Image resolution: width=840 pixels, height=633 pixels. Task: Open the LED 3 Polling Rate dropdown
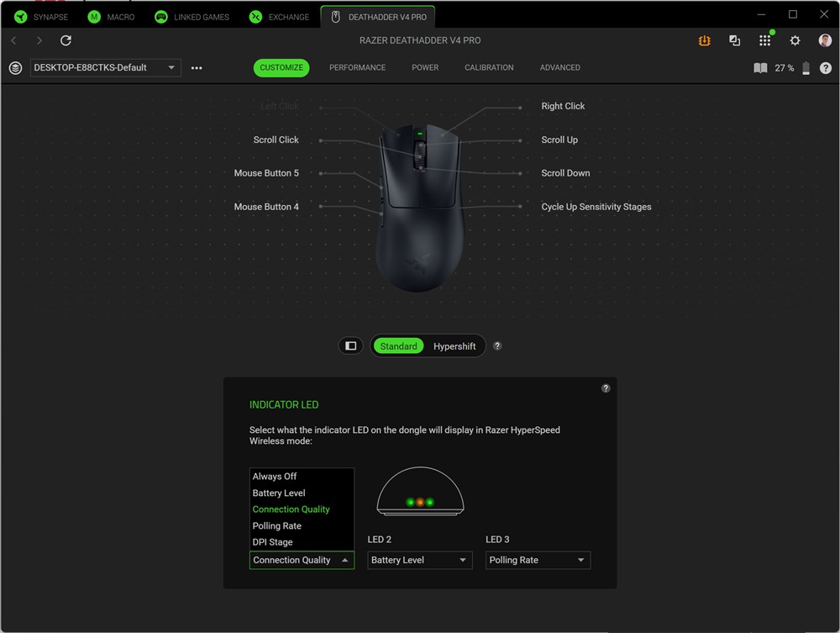[x=538, y=560]
